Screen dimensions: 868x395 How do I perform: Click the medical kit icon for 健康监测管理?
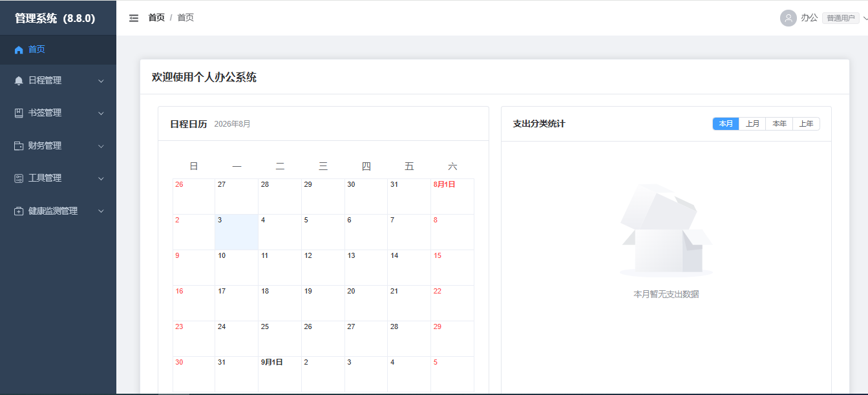click(19, 211)
